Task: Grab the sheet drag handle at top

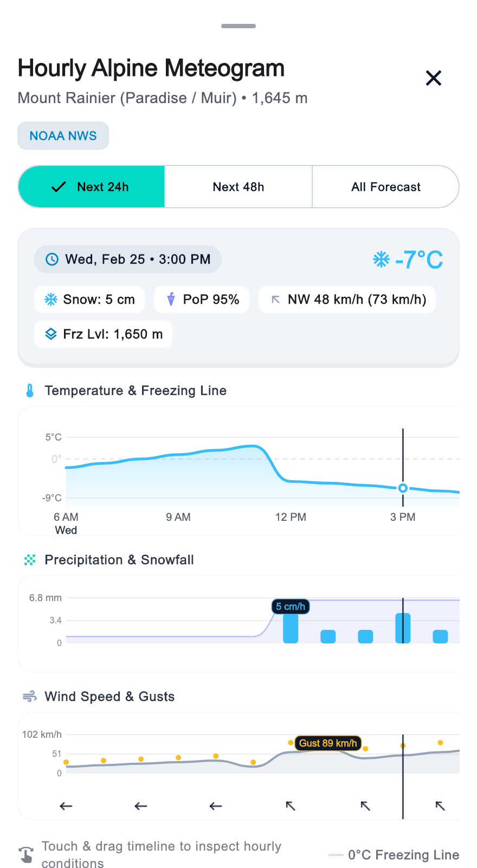Action: (x=238, y=26)
